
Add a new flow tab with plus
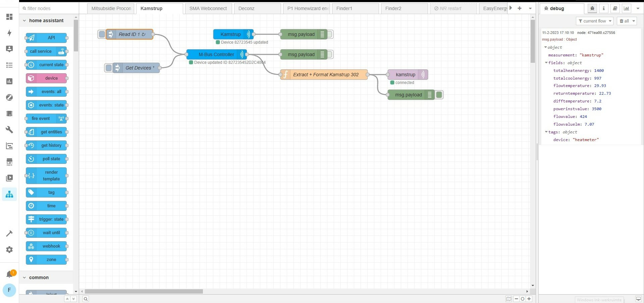click(520, 8)
